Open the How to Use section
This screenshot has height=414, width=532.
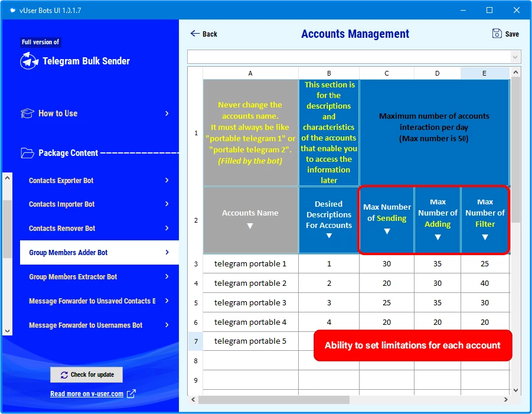pyautogui.click(x=95, y=113)
